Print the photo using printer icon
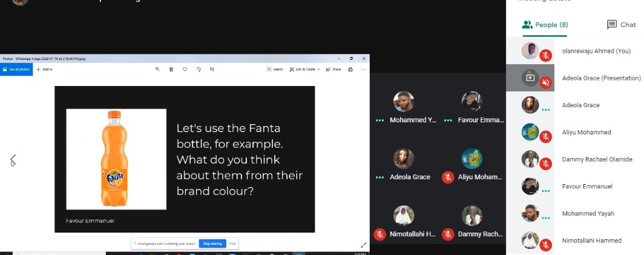Screen dimensions: 644x255 (350, 70)
